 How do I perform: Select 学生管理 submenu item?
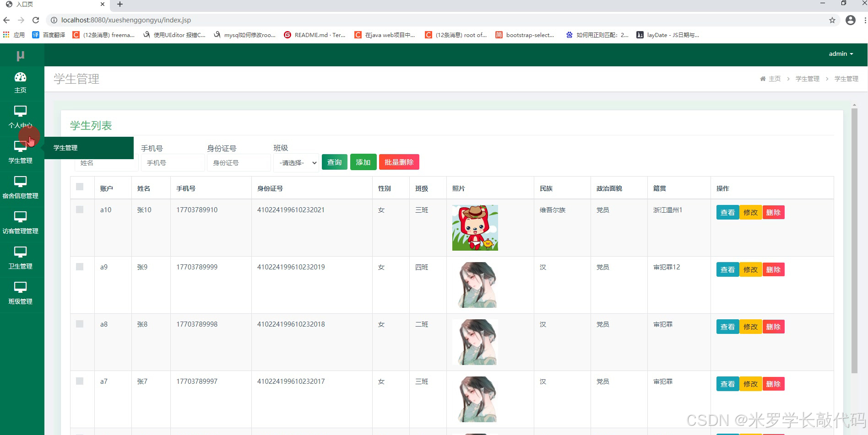tap(89, 148)
